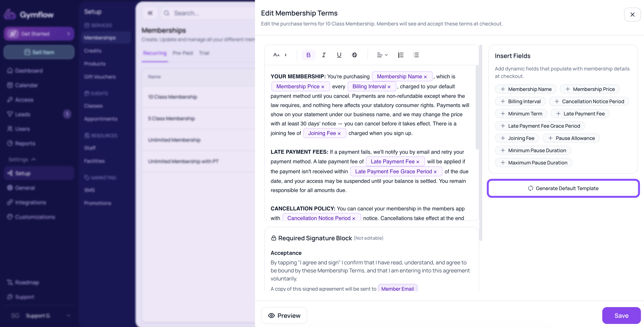Image resolution: width=644 pixels, height=327 pixels.
Task: Open the Unlimited Membership with PT row
Action: [x=199, y=161]
